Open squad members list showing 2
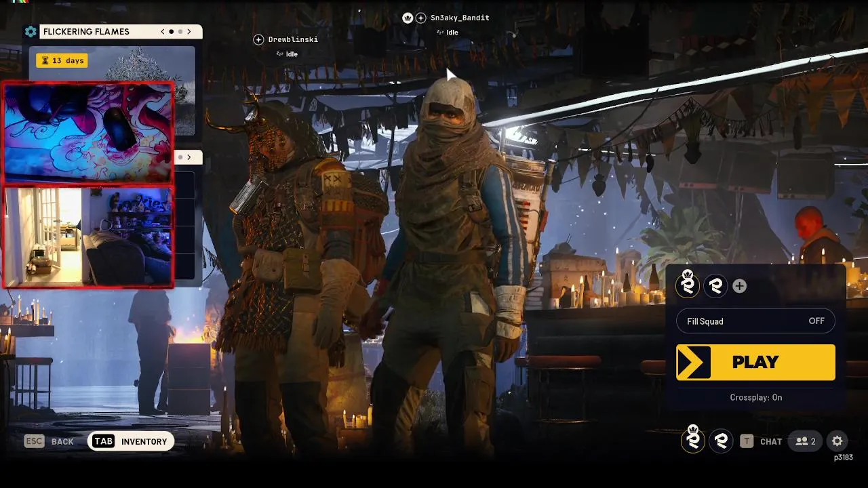 (805, 441)
